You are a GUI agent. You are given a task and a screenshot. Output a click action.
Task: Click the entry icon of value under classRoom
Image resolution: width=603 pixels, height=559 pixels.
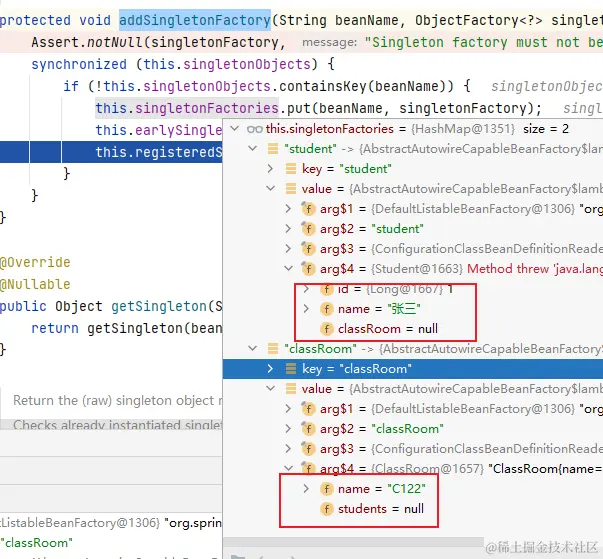(291, 389)
